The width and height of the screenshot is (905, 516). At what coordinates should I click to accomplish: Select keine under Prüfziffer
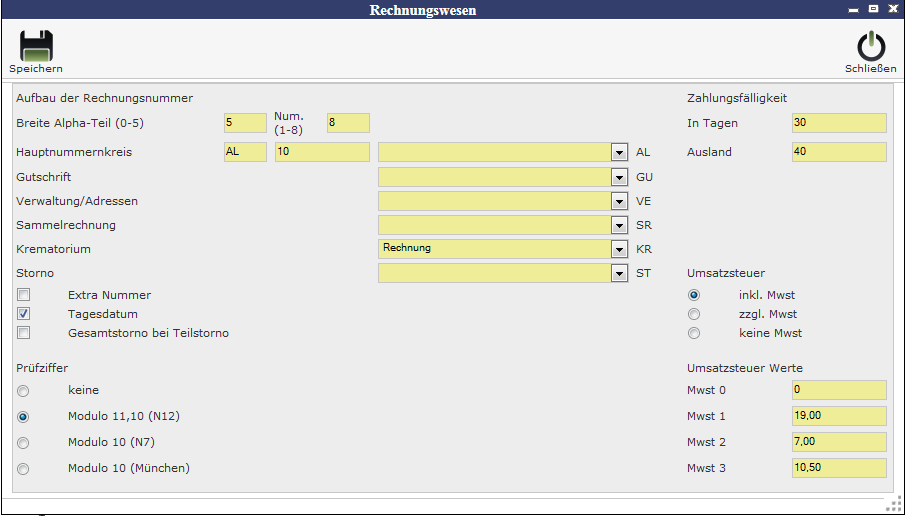(23, 390)
